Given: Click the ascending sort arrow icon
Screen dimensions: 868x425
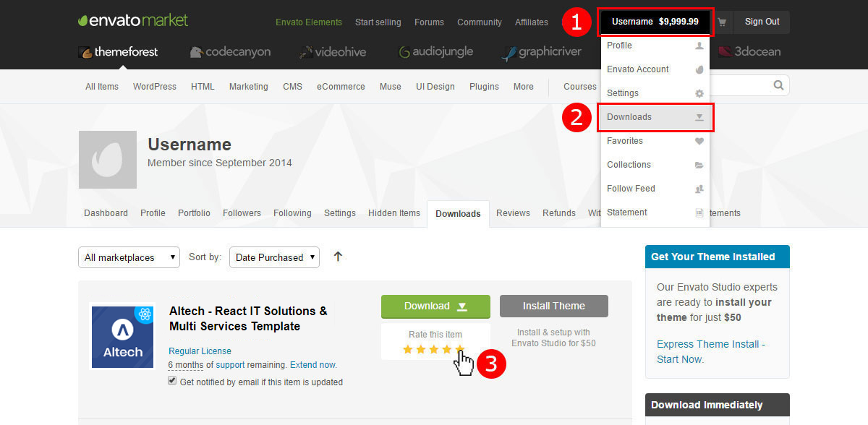Looking at the screenshot, I should point(338,257).
